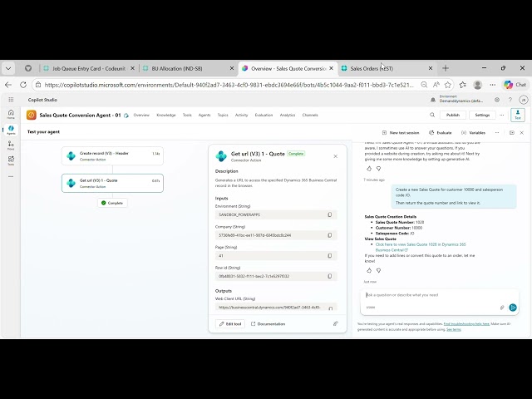
Task: Open the Channels tab
Action: (x=310, y=115)
